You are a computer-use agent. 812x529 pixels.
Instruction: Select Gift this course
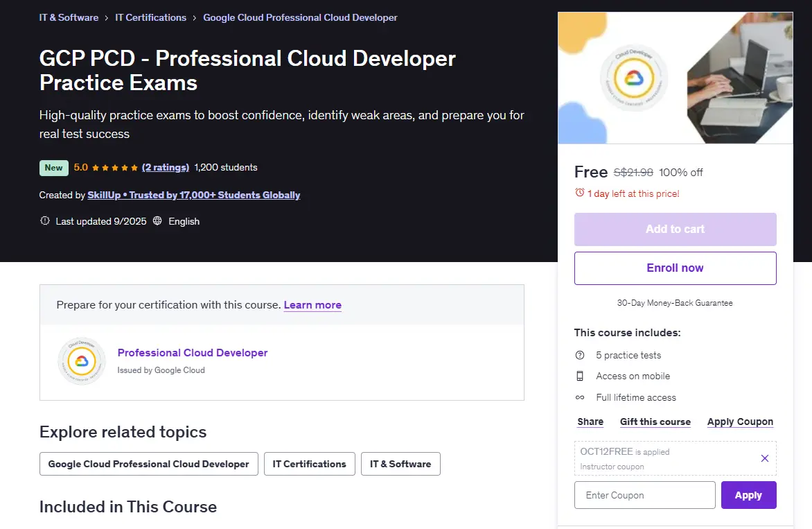(655, 422)
